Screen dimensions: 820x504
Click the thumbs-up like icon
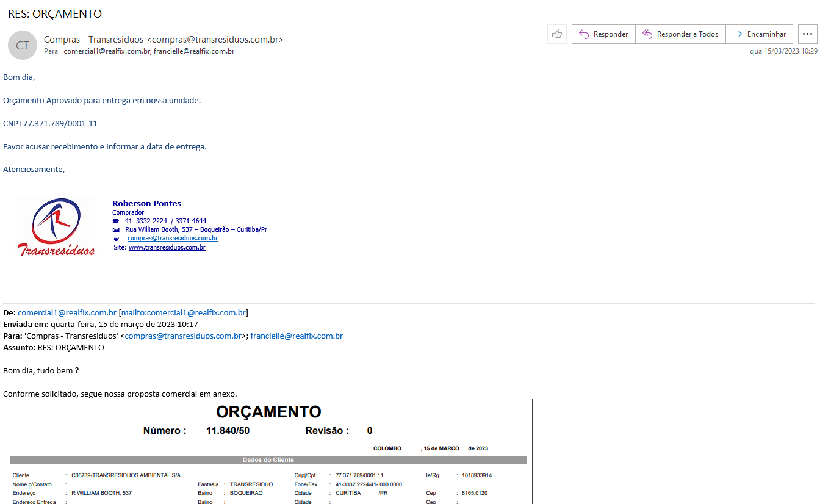(556, 34)
